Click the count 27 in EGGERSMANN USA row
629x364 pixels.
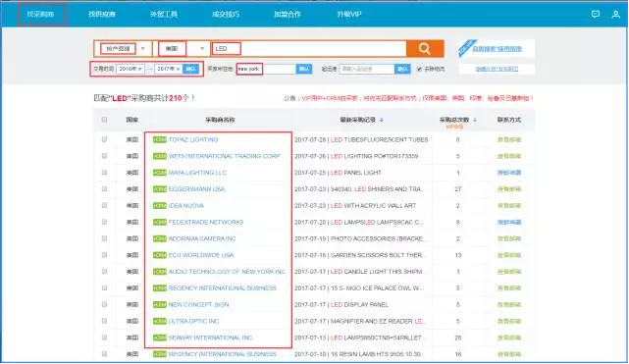coord(457,188)
